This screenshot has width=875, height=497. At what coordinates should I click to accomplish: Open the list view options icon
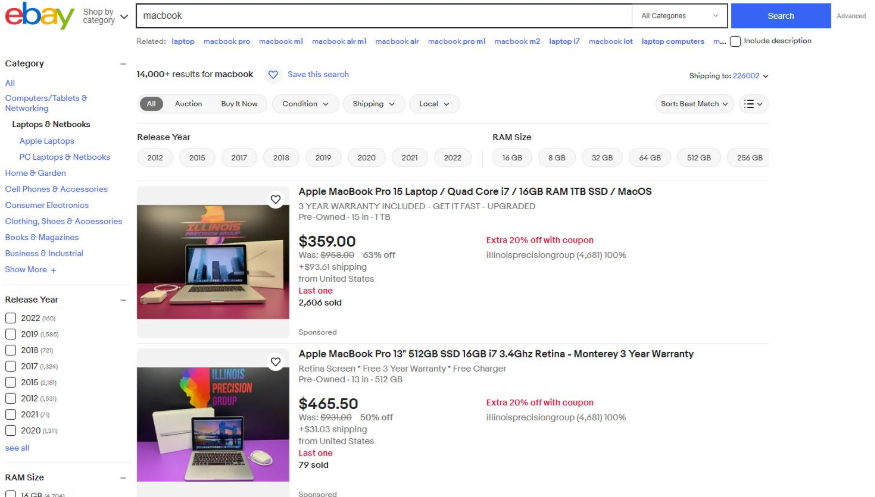[753, 104]
